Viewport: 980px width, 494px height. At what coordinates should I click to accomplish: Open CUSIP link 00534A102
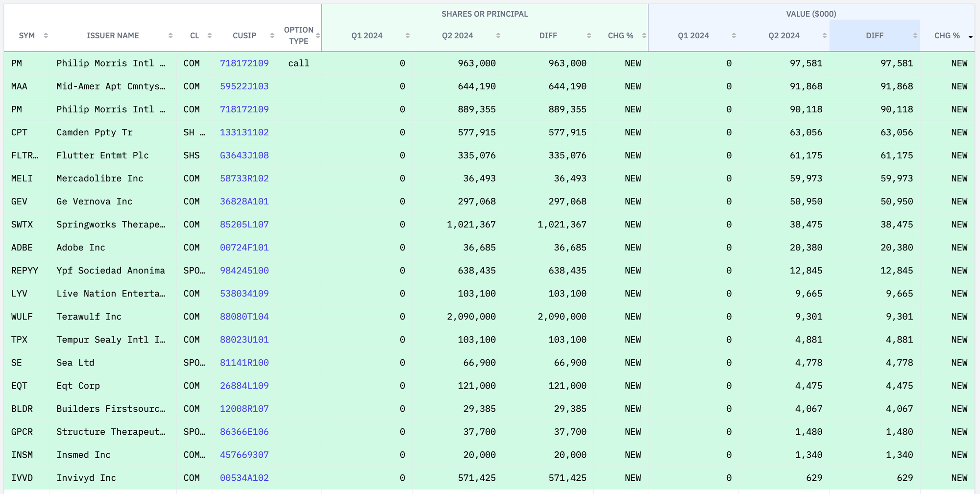coord(244,478)
